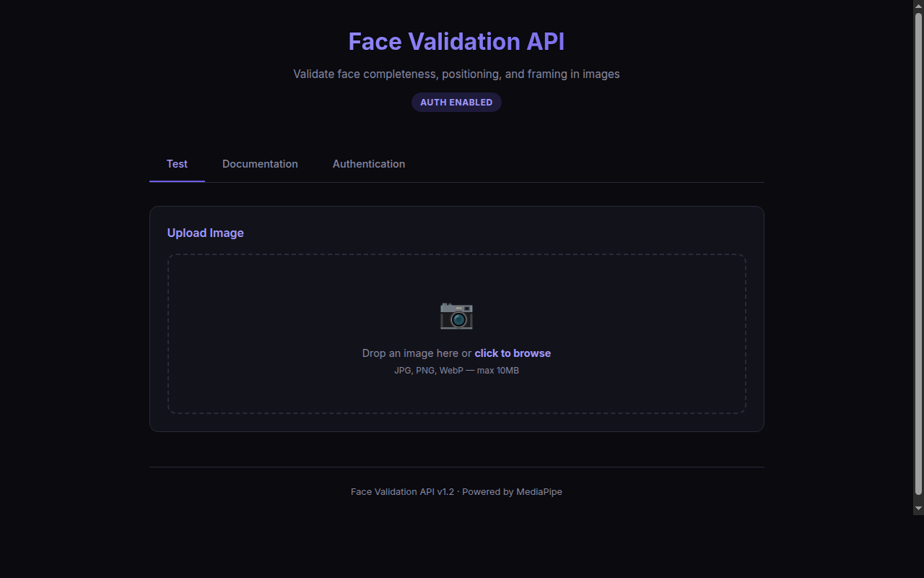Switch to the Documentation tab
The height and width of the screenshot is (578, 924).
click(x=260, y=164)
